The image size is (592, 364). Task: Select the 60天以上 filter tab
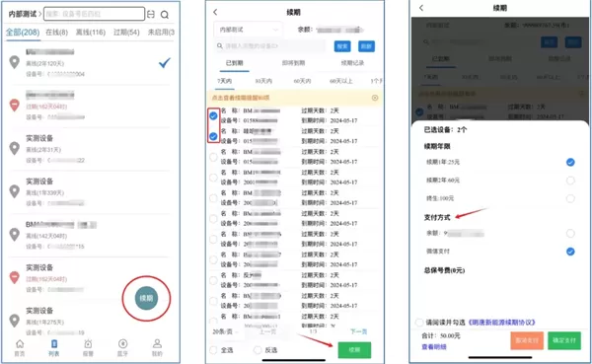(x=341, y=81)
